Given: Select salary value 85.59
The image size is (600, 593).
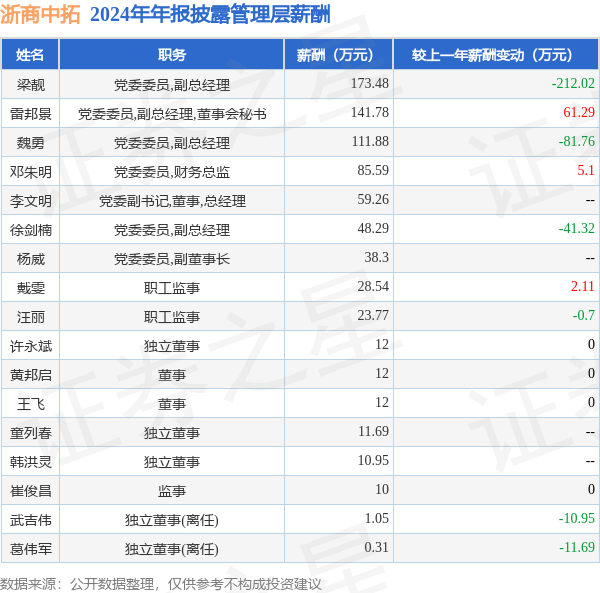Looking at the screenshot, I should (373, 170).
